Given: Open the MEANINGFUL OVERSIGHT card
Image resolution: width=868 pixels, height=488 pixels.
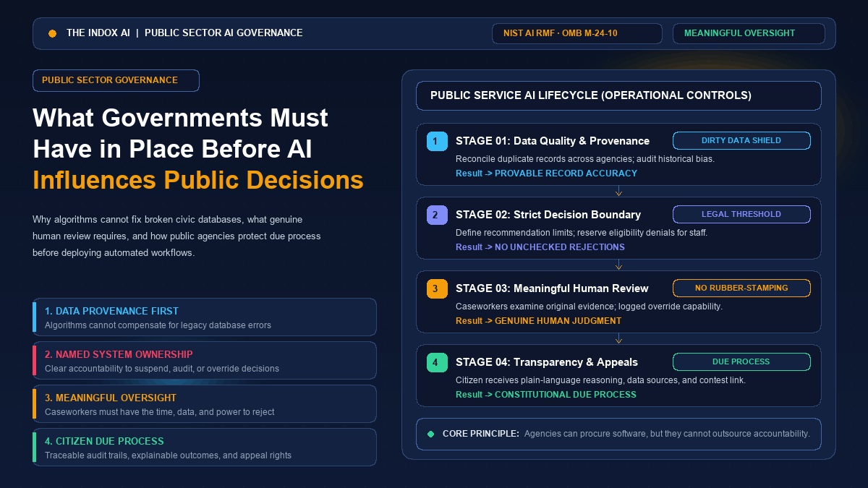Looking at the screenshot, I should point(205,404).
